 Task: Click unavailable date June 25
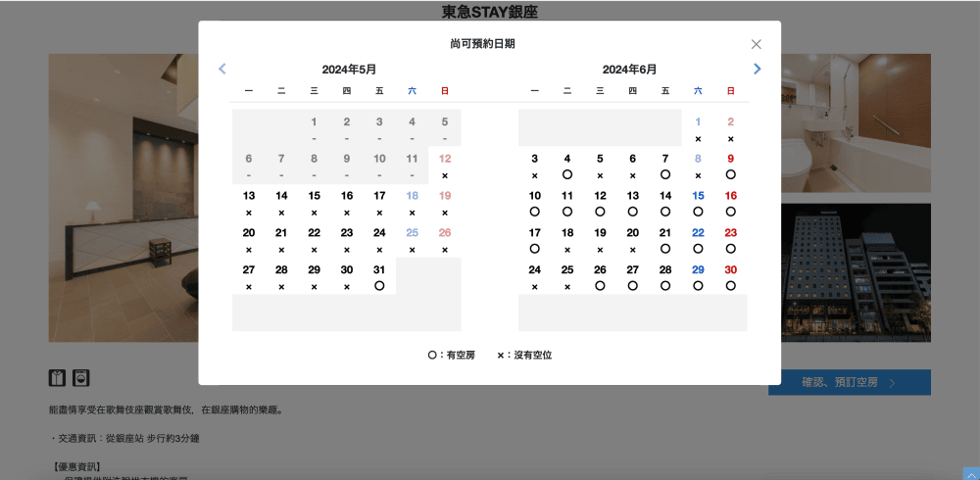click(567, 277)
